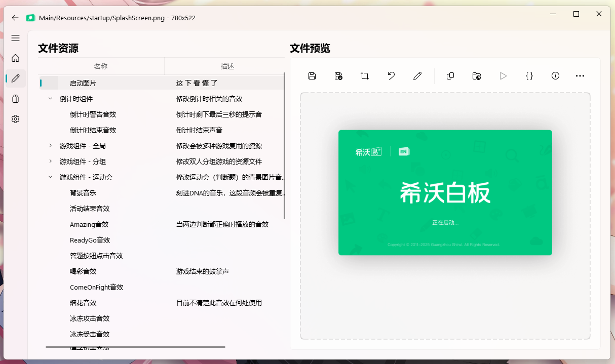Select the 背景音乐 resource item
The width and height of the screenshot is (615, 364).
(83, 193)
